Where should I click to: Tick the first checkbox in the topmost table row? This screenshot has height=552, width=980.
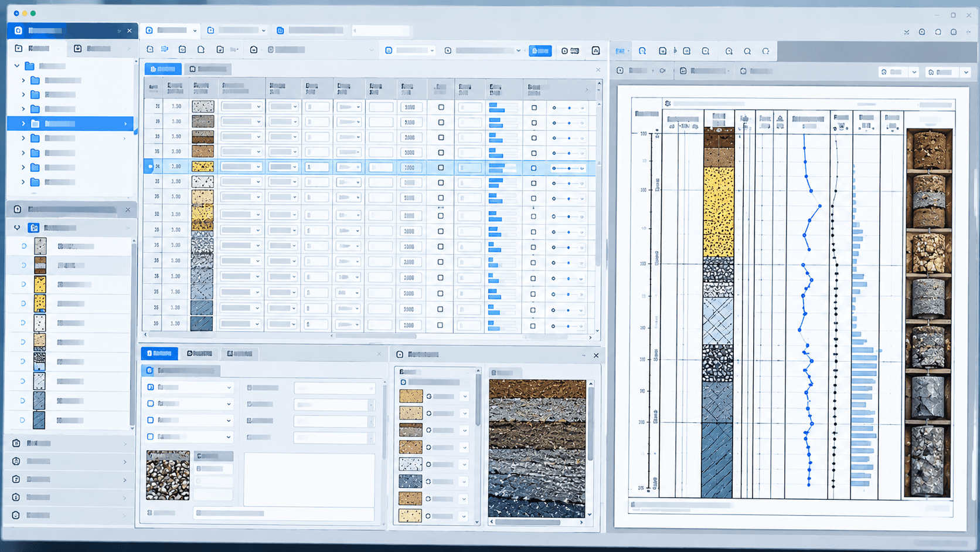tap(441, 107)
